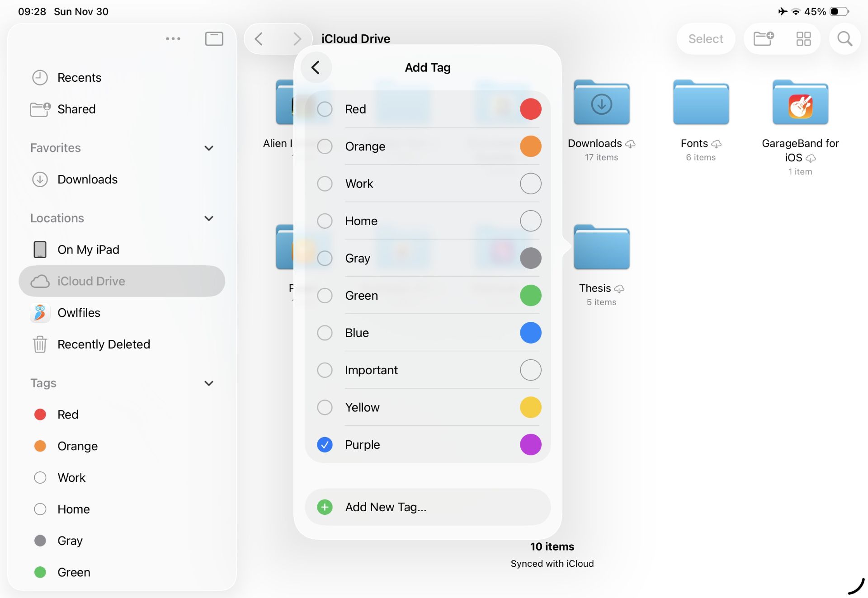Click the Green color swatch in tag list
This screenshot has height=598, width=868.
coord(530,296)
